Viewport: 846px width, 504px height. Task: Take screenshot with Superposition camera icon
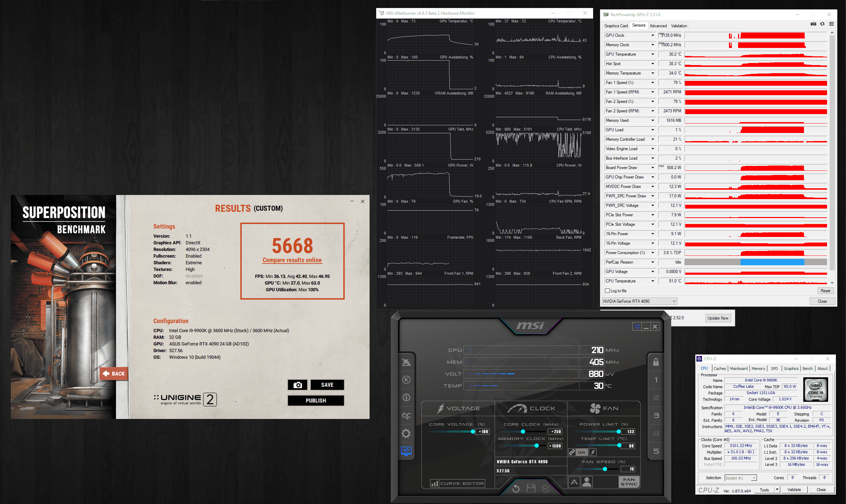[297, 385]
